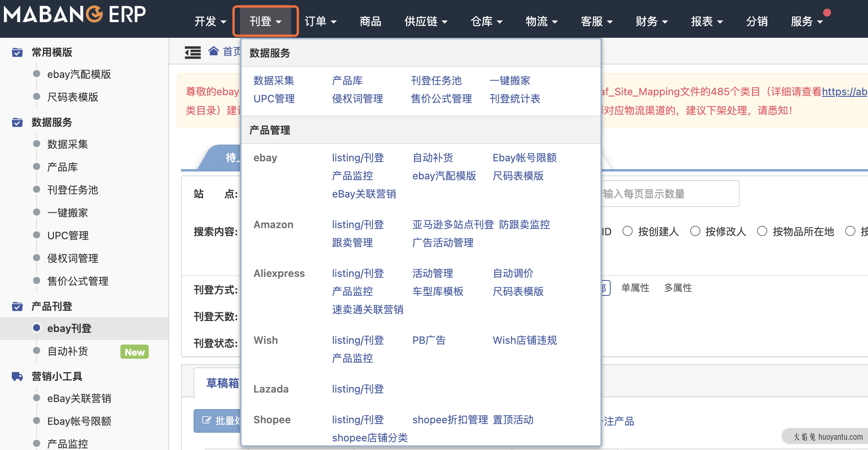The height and width of the screenshot is (450, 868).
Task: Click the red notification dot near 服务
Action: 827,13
